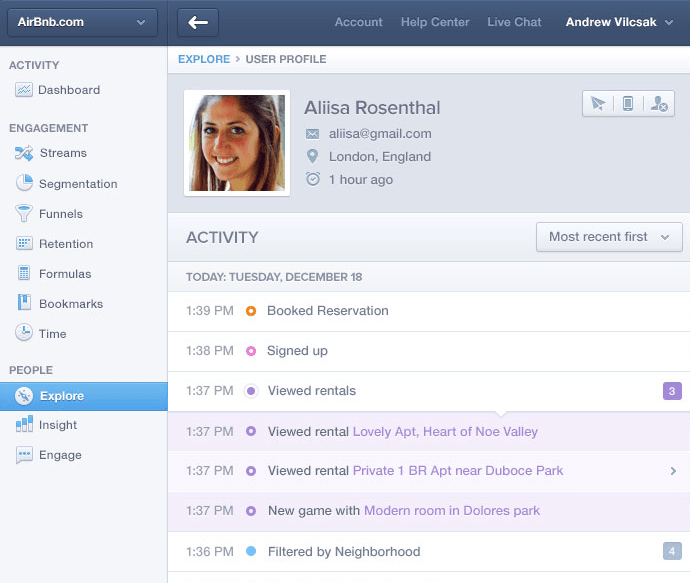Screen dimensions: 690x583
Task: Open Live Chat in top navigation
Action: (x=514, y=22)
